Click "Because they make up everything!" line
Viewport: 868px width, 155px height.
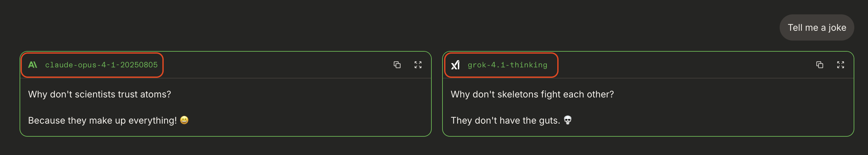pyautogui.click(x=102, y=121)
